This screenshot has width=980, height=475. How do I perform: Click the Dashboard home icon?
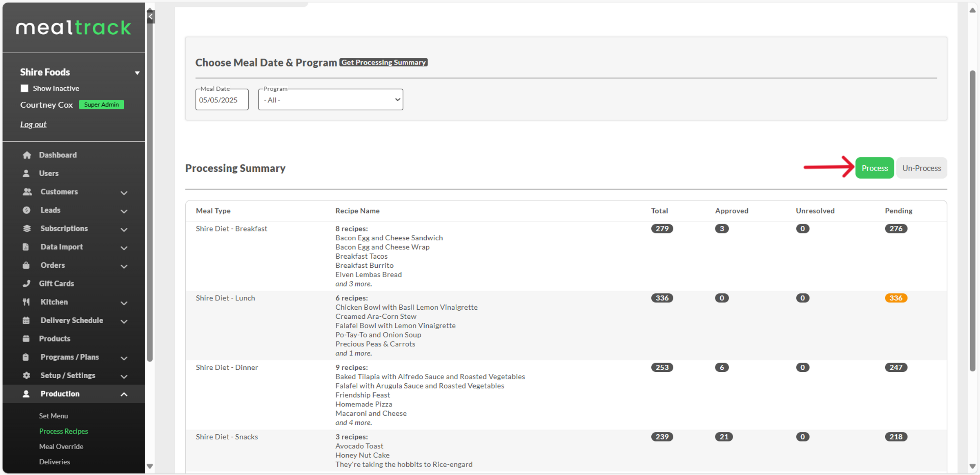27,155
